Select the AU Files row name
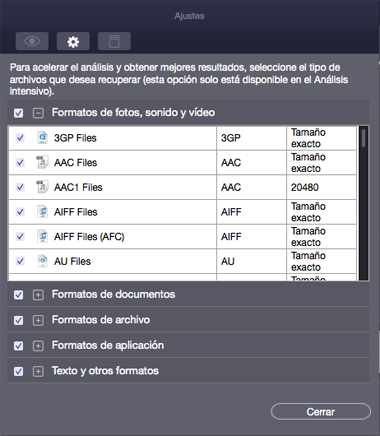The image size is (380, 436). [x=72, y=261]
